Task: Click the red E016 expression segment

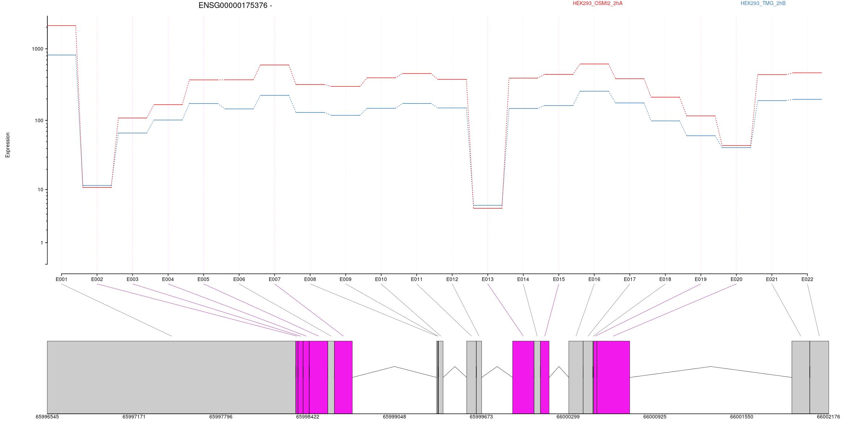Action: pyautogui.click(x=594, y=64)
